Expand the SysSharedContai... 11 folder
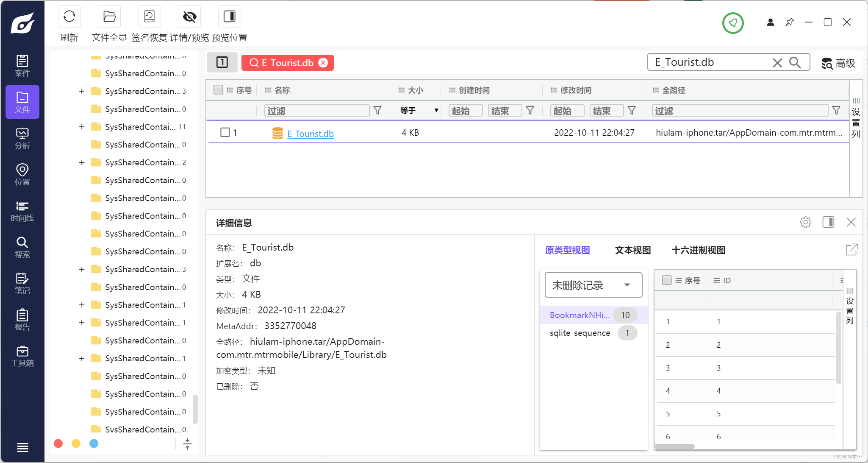The height and width of the screenshot is (463, 868). 82,127
